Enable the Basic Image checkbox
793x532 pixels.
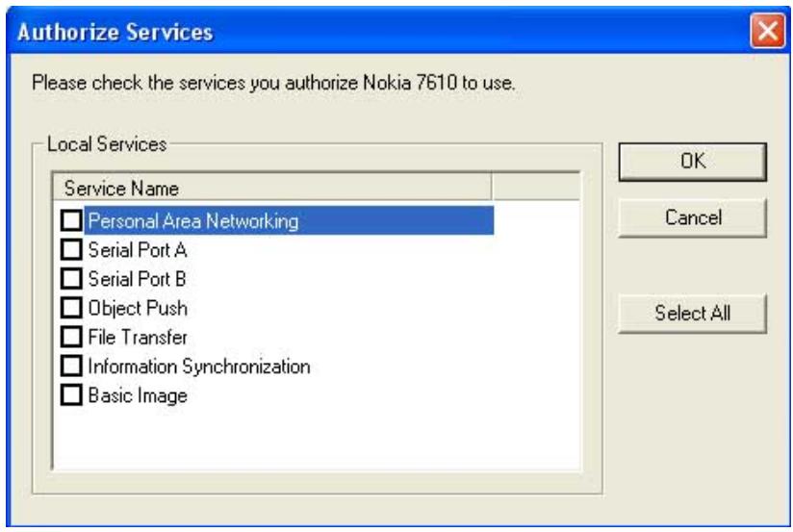(x=71, y=395)
